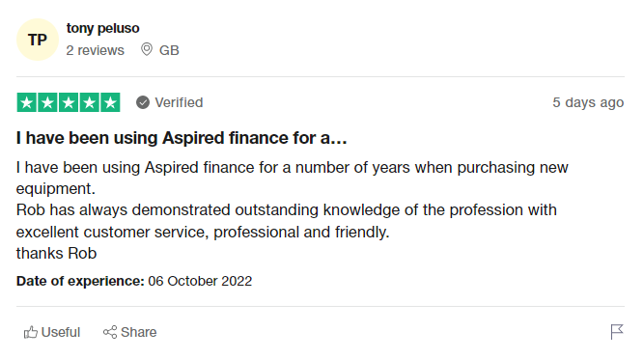This screenshot has width=644, height=359.
Task: Click the third green rating star
Action: tap(69, 102)
